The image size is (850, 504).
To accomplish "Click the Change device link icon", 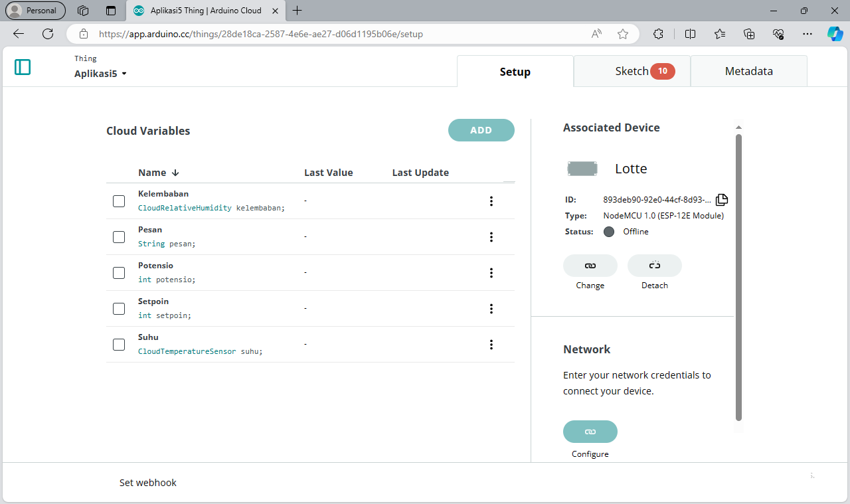I will pyautogui.click(x=590, y=266).
